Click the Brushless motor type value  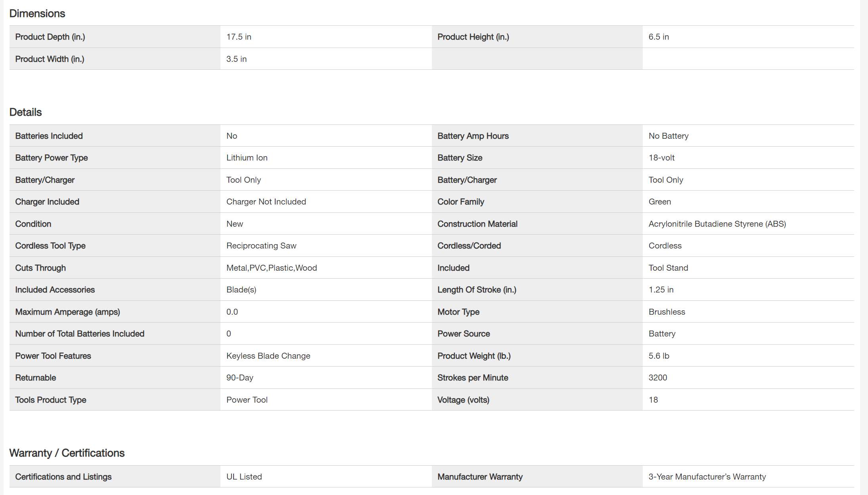[x=667, y=312]
